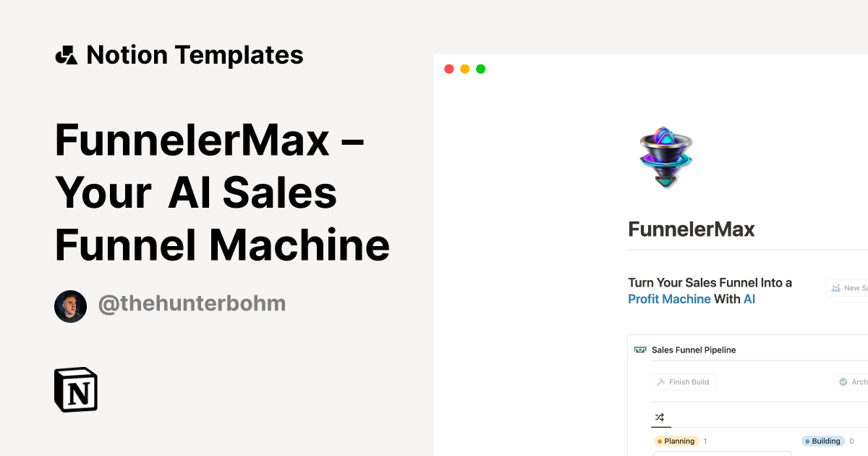Click the Profit Machine highlighted text link
Image resolution: width=868 pixels, height=456 pixels.
coord(668,299)
